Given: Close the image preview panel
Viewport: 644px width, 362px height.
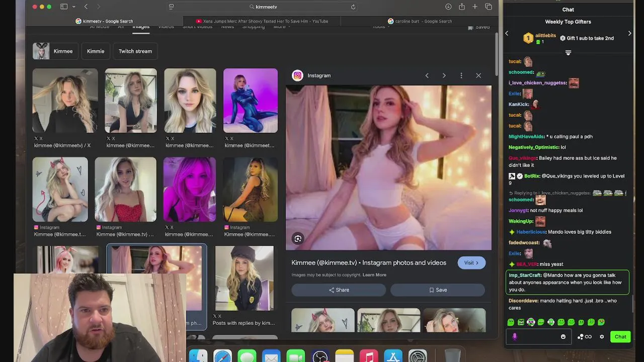Looking at the screenshot, I should click(x=478, y=75).
